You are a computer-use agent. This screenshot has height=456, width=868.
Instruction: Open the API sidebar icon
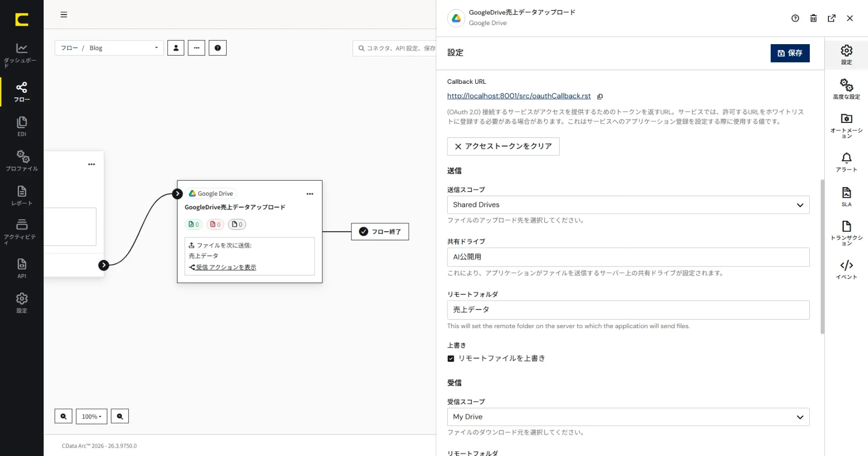(x=22, y=268)
